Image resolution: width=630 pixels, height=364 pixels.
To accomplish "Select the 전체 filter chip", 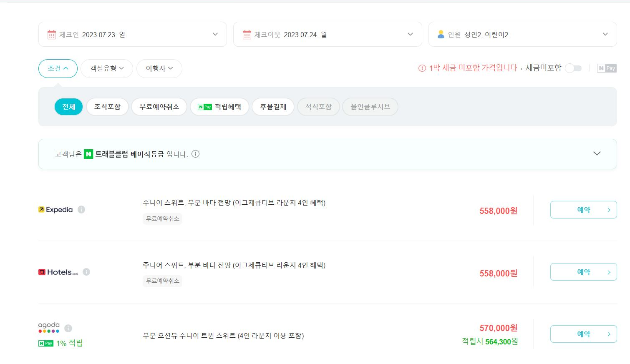I will tap(68, 107).
